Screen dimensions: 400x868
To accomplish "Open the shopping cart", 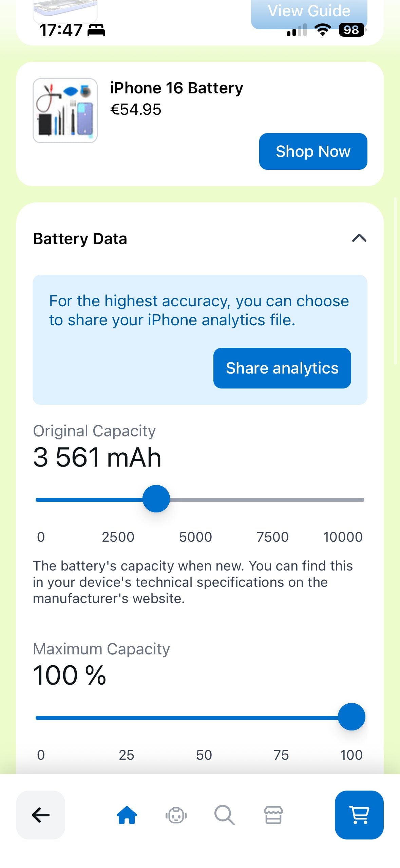I will pyautogui.click(x=359, y=815).
